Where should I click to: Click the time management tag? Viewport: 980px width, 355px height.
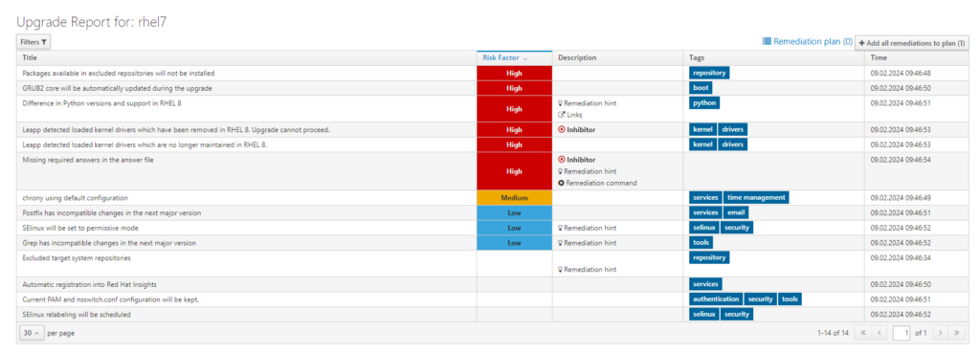click(x=756, y=197)
